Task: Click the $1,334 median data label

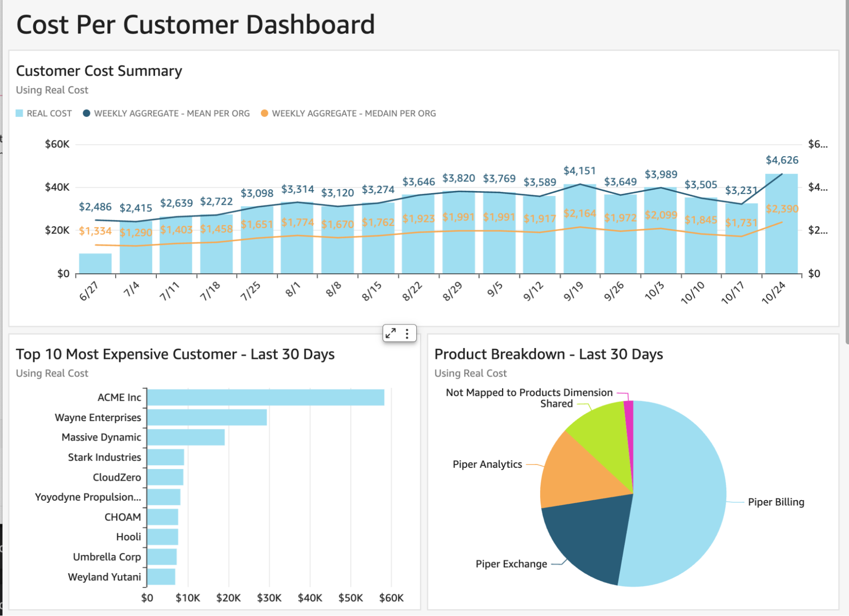Action: click(95, 231)
